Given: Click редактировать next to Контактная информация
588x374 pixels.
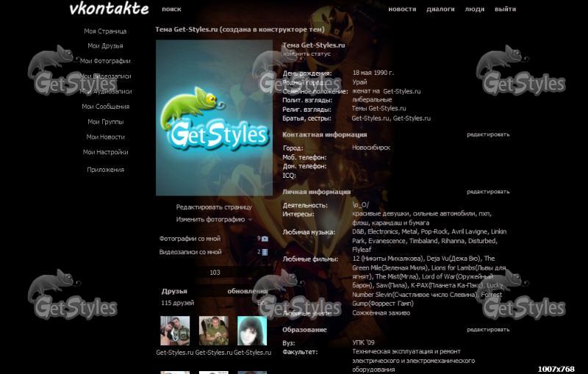Looking at the screenshot, I should [x=488, y=134].
